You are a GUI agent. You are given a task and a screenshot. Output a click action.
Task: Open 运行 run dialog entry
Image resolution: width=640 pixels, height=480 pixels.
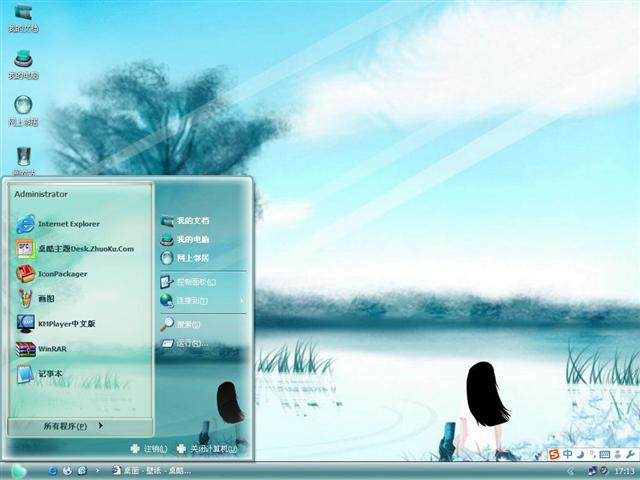(184, 343)
